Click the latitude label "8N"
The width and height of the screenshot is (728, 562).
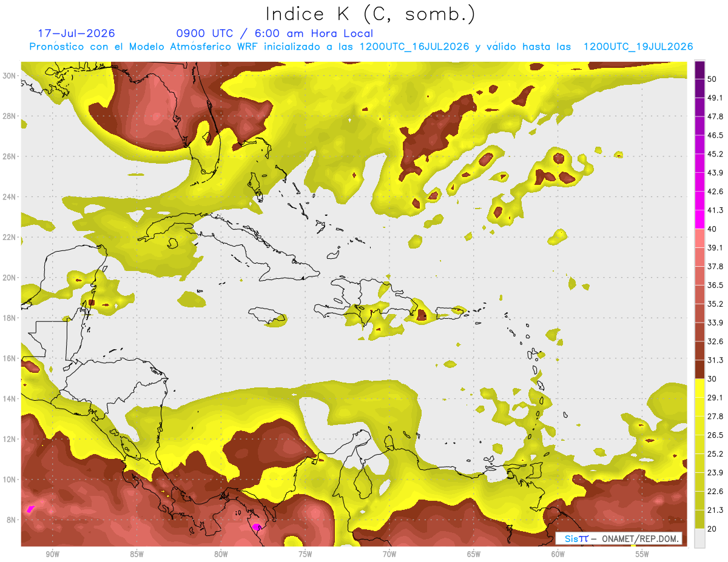coord(12,520)
